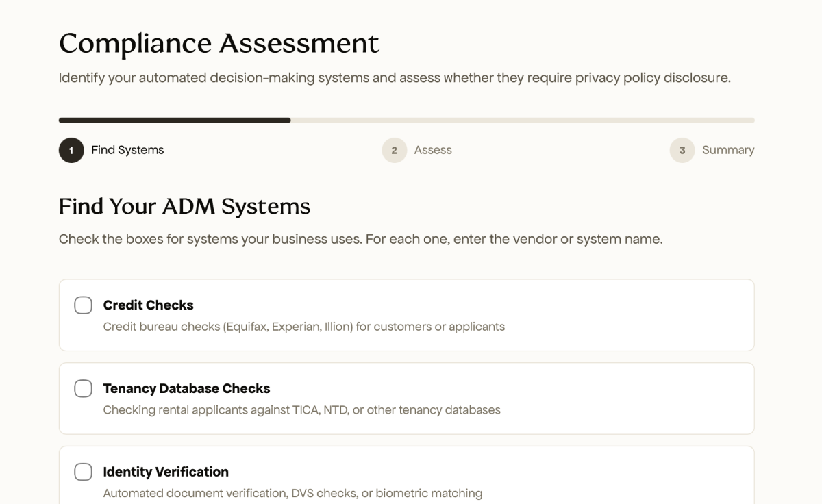This screenshot has width=822, height=504.
Task: Tick the Identity Verification checkbox
Action: 83,472
